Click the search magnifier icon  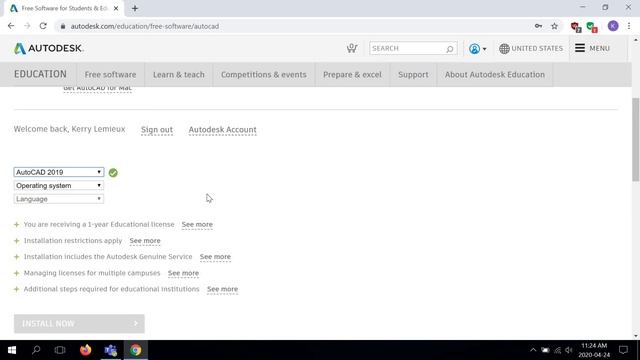(449, 49)
